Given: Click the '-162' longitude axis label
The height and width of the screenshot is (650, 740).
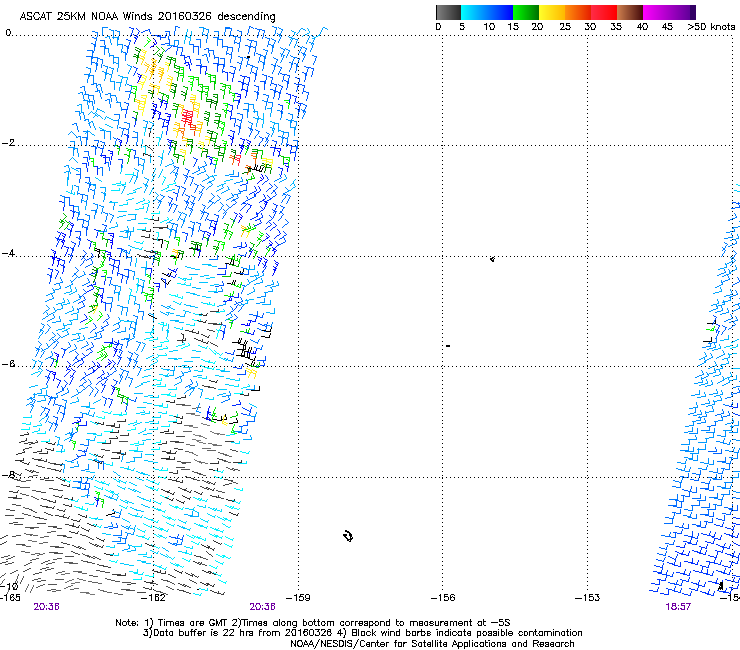Looking at the screenshot, I should point(154,598).
